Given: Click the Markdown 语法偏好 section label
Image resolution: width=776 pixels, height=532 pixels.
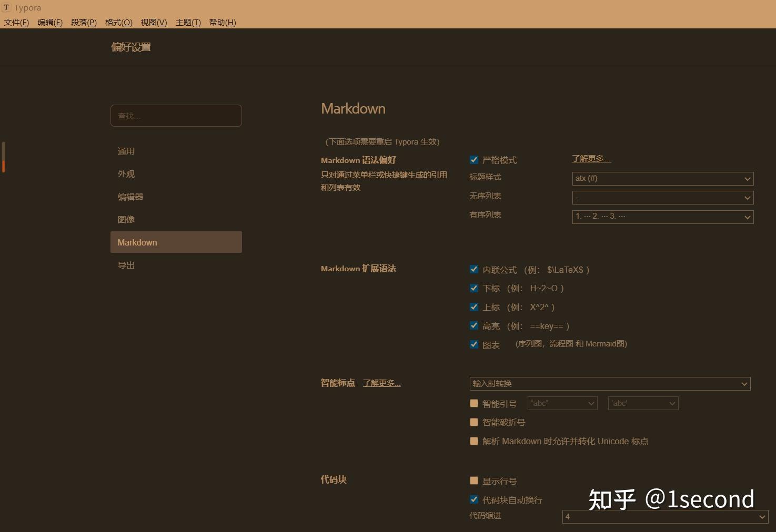Looking at the screenshot, I should (358, 160).
